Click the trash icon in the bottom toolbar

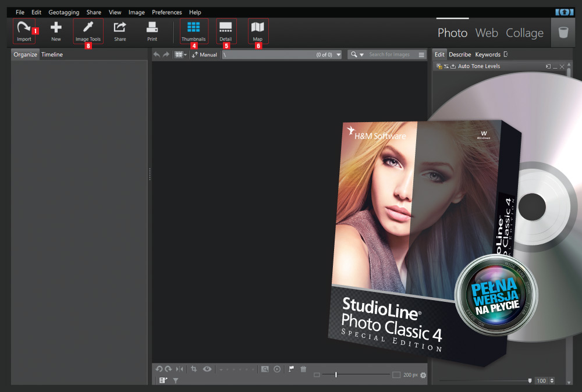coord(303,369)
